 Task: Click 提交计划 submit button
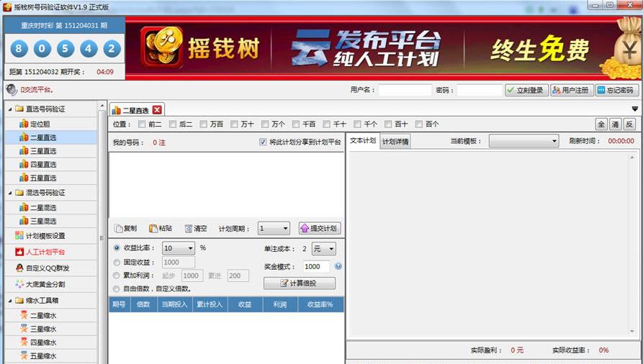[x=320, y=228]
